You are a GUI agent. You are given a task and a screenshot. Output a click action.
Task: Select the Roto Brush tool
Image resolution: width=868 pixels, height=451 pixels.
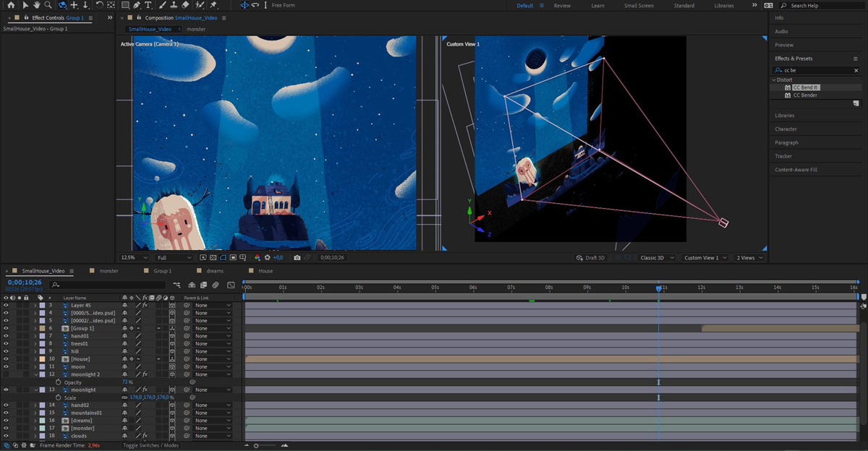[200, 5]
